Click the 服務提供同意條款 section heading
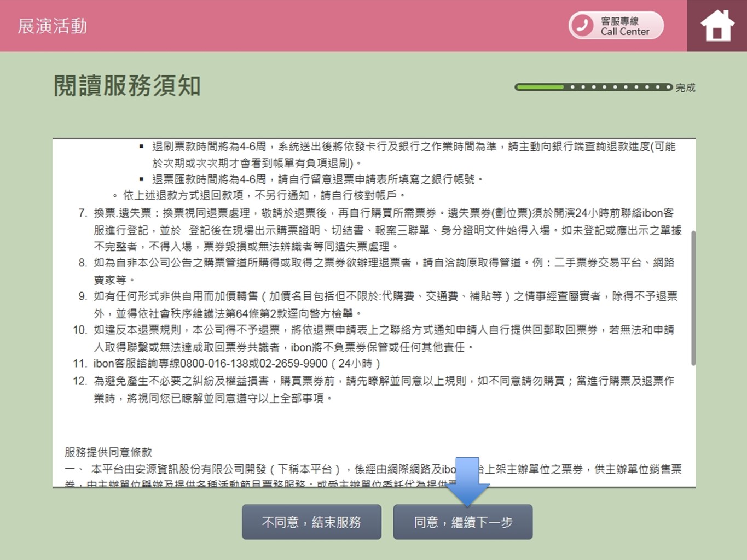 click(x=108, y=452)
